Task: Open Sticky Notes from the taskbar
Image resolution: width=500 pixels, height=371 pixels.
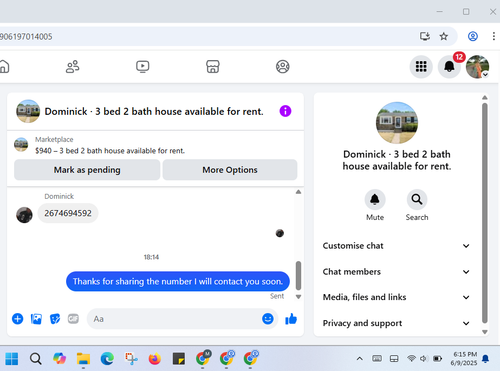Action: [x=179, y=359]
